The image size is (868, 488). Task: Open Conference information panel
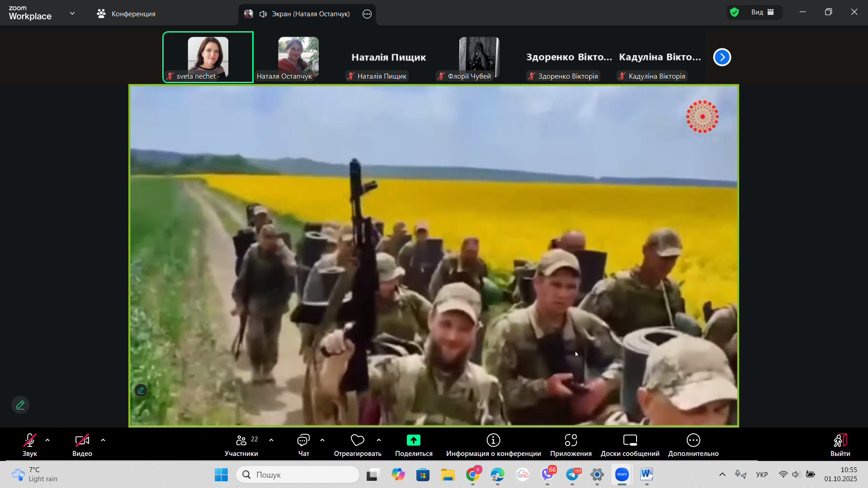pos(493,441)
